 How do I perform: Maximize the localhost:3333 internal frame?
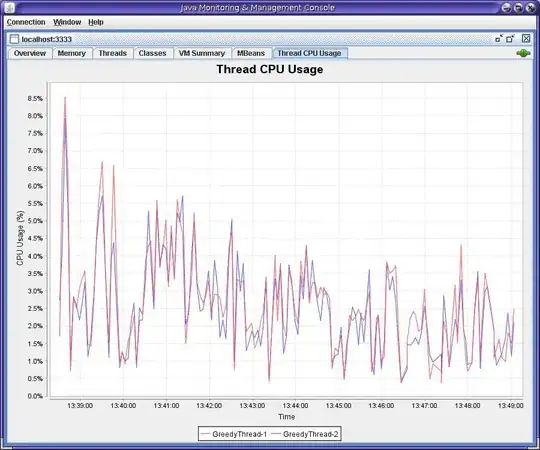pos(510,39)
